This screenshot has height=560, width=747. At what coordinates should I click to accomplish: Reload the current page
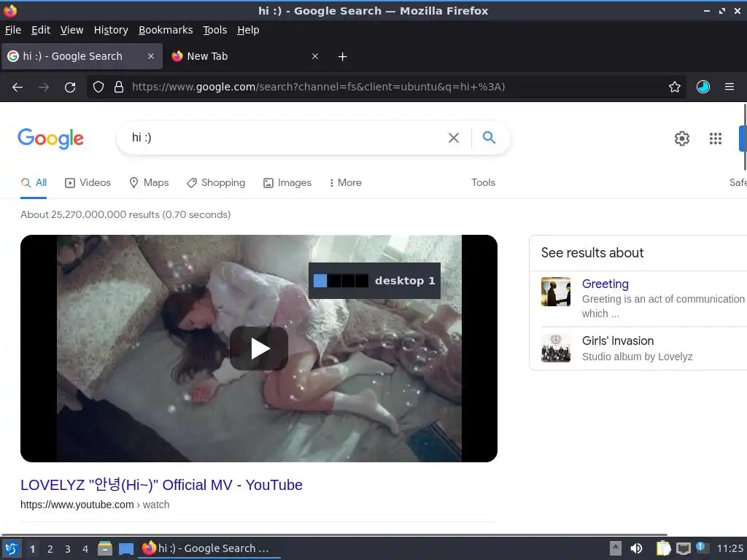coord(70,87)
